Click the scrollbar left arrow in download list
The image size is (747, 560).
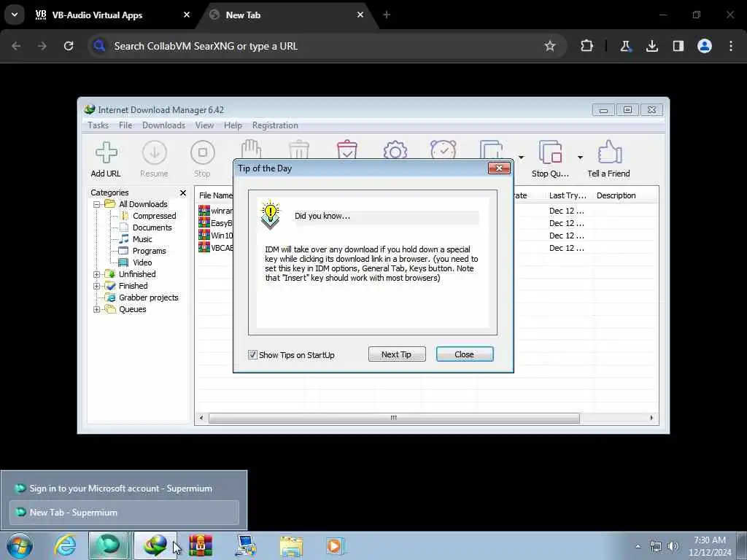pyautogui.click(x=201, y=418)
